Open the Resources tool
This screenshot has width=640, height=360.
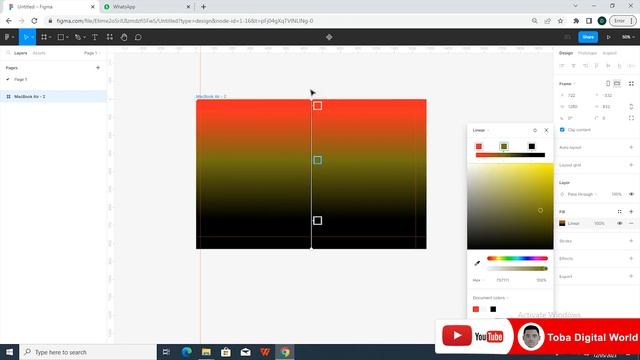click(x=109, y=37)
